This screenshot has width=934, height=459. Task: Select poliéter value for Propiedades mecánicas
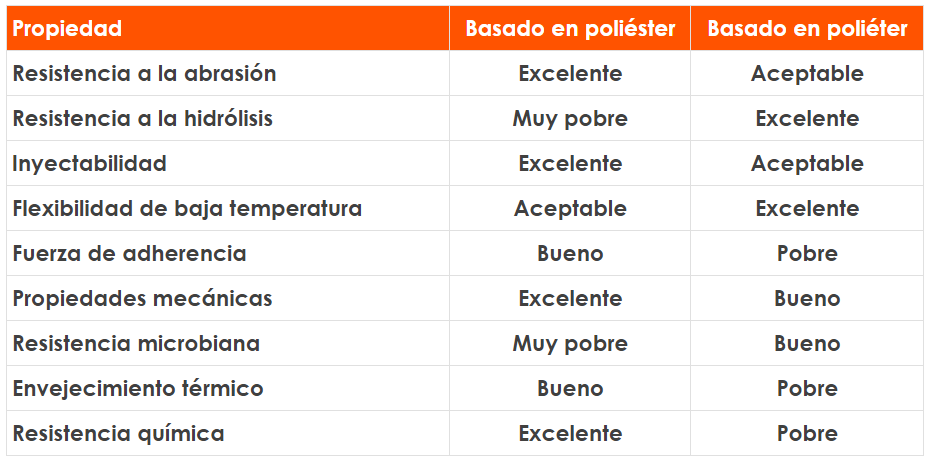pyautogui.click(x=807, y=299)
